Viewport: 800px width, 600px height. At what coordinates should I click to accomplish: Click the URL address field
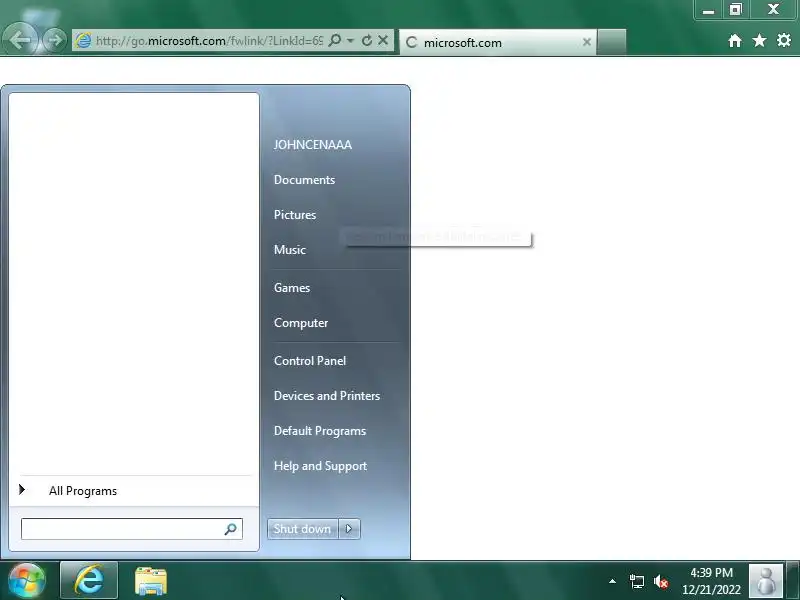(x=209, y=40)
